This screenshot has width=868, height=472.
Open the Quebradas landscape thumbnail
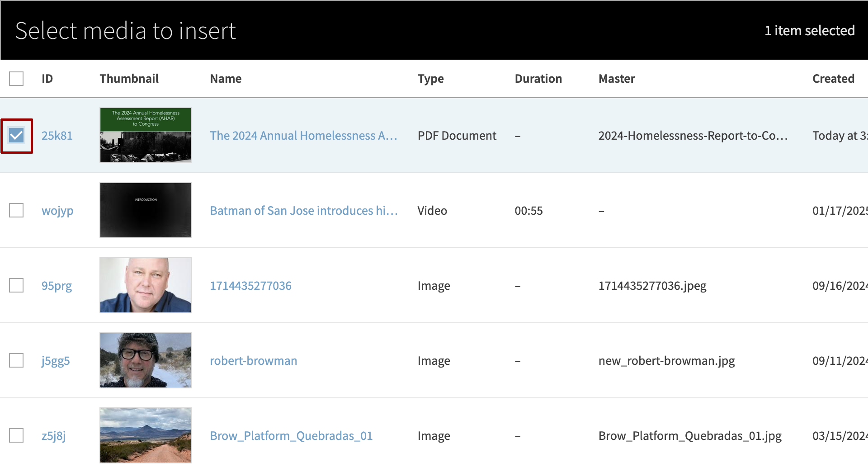click(145, 435)
